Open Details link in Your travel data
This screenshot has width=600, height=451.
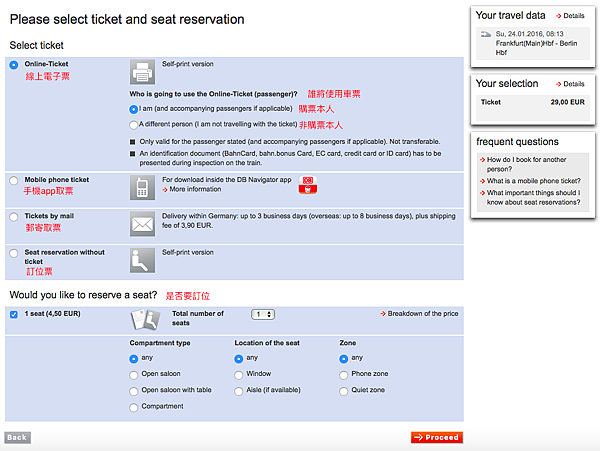click(568, 16)
